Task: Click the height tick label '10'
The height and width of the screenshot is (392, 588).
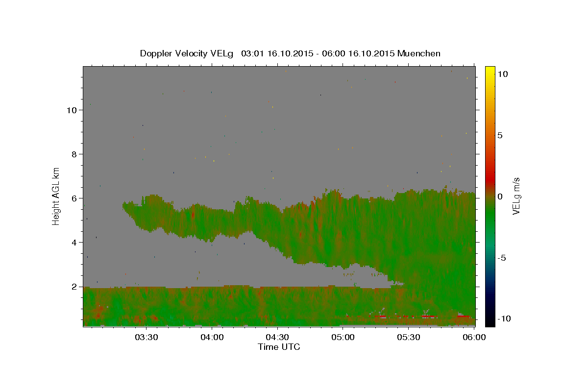Action: [x=73, y=110]
